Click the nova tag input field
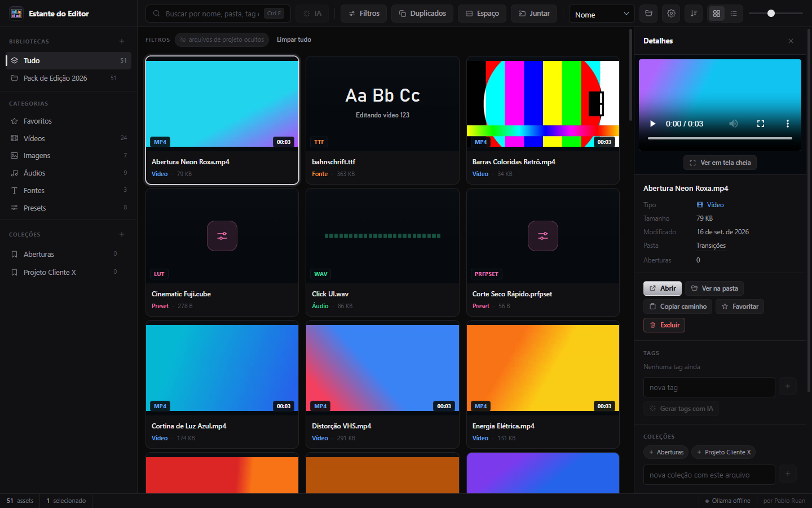Screen dimensions: 812x508 pyautogui.click(x=709, y=387)
